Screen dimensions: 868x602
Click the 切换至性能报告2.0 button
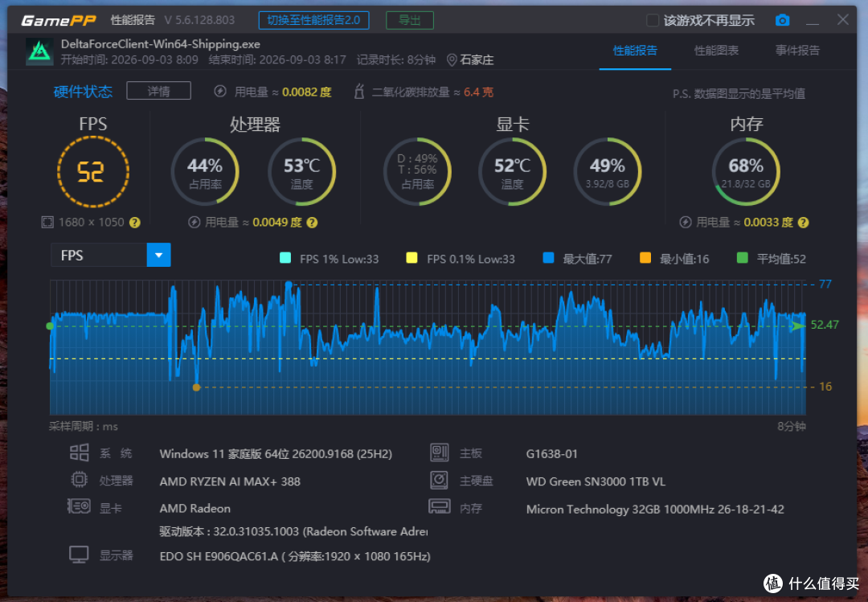point(314,20)
